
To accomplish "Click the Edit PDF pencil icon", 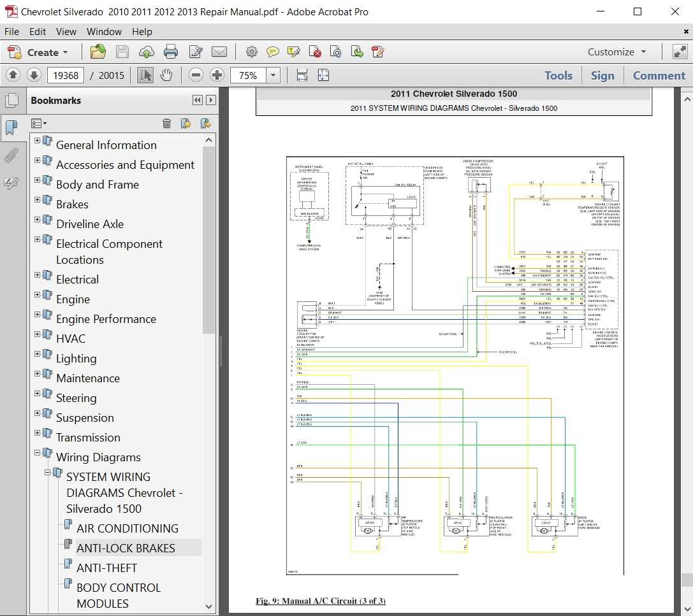I will point(195,52).
